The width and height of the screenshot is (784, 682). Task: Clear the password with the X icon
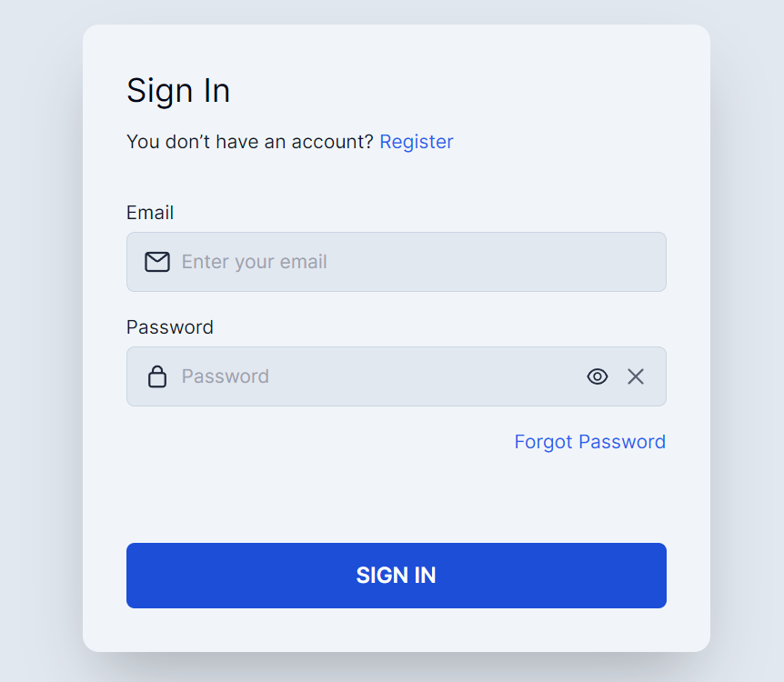coord(636,376)
